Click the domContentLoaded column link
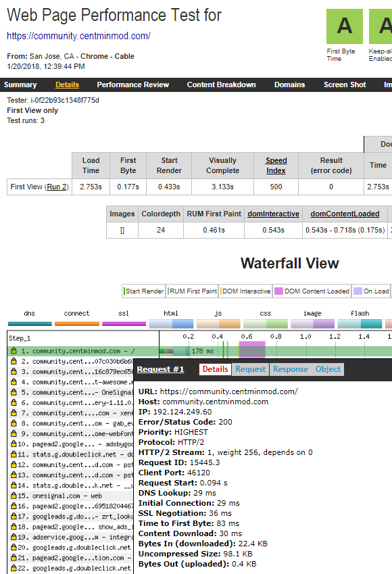 tap(345, 214)
